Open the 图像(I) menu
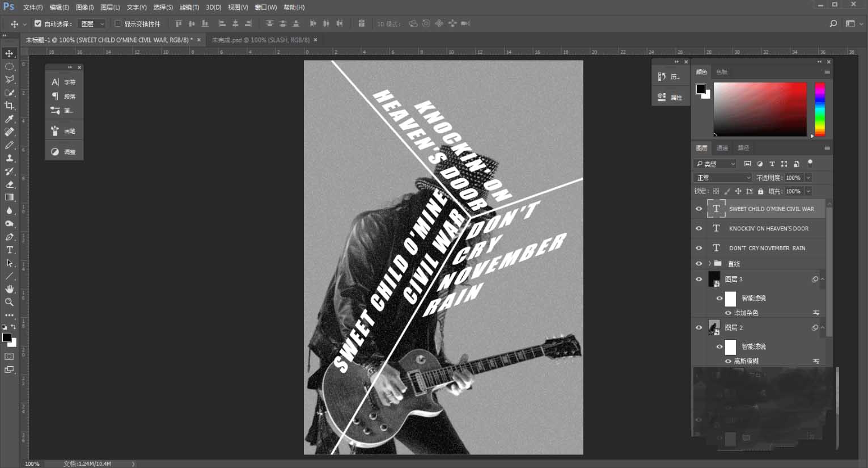Viewport: 868px width, 468px height. tap(84, 7)
